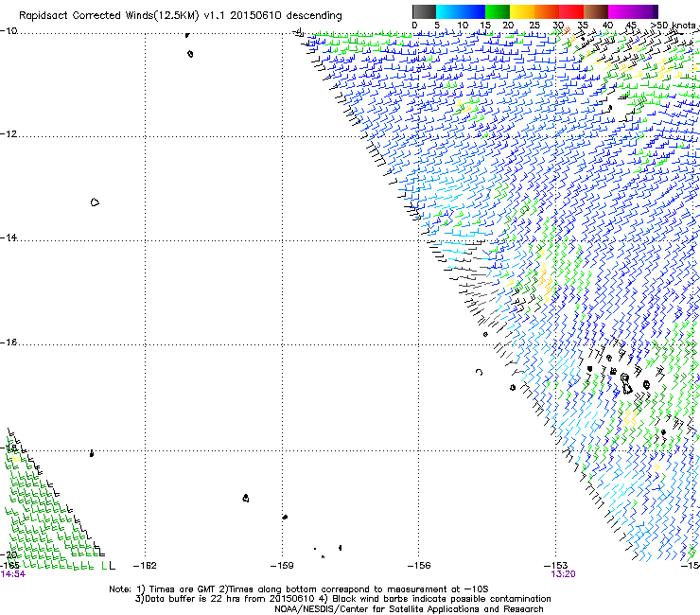Screen dimensions: 700x615
Task: Click the Rapidscat Corrected Winds title text
Action: click(181, 16)
